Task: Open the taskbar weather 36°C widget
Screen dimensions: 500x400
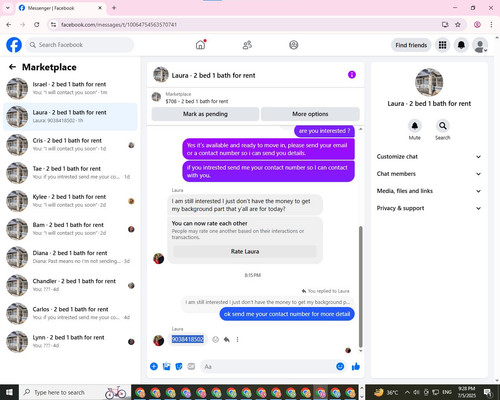Action: click(x=386, y=392)
